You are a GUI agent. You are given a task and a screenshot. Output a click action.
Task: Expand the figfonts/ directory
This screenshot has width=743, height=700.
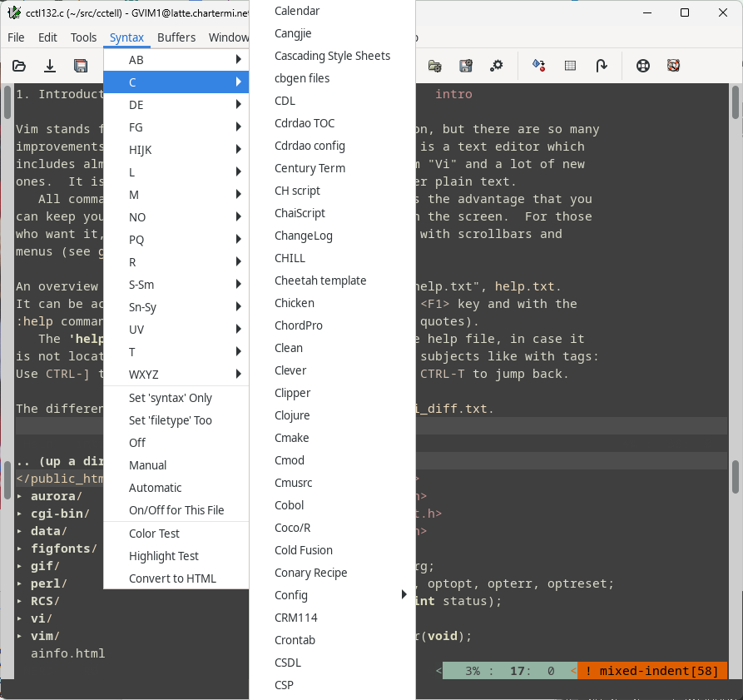(20, 549)
